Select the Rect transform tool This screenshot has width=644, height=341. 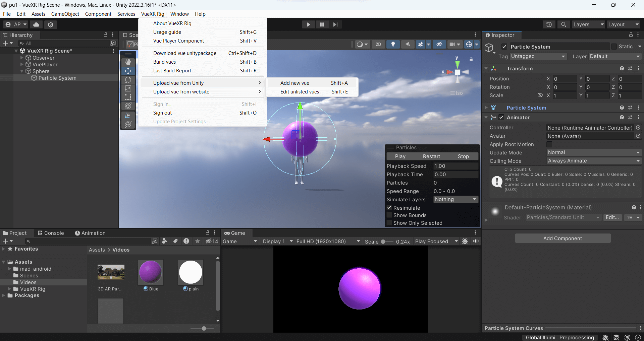pos(128,97)
